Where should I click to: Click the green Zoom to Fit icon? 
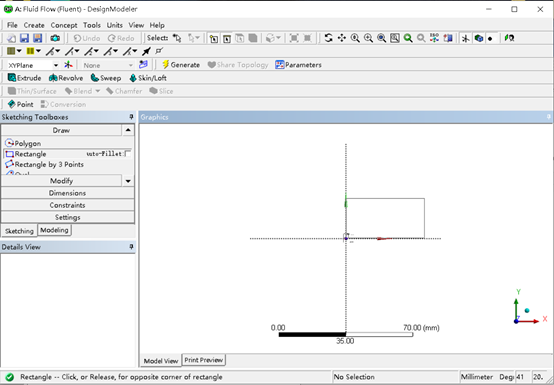click(x=408, y=38)
